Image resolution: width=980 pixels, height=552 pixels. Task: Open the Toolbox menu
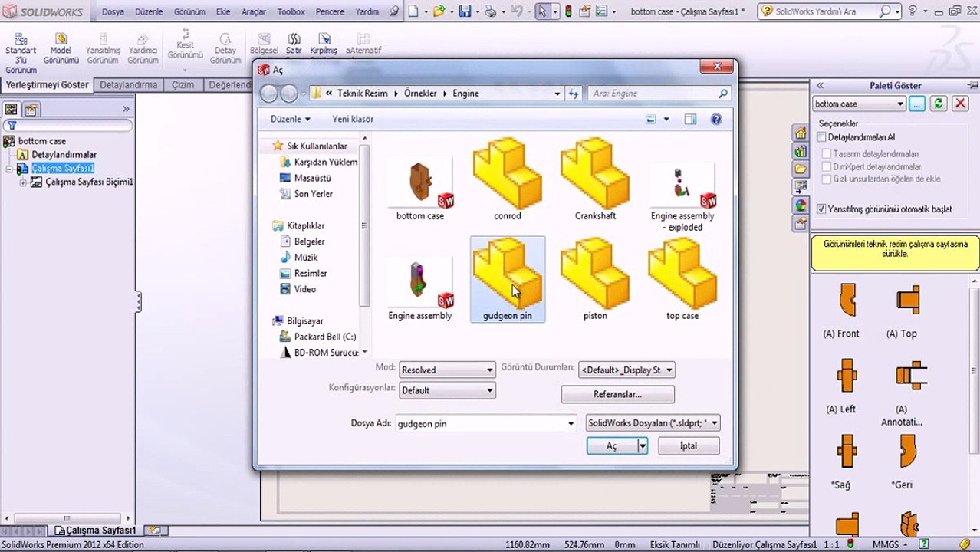[291, 11]
